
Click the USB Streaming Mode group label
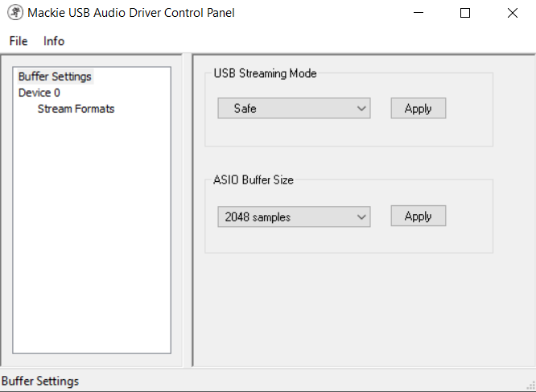[265, 73]
